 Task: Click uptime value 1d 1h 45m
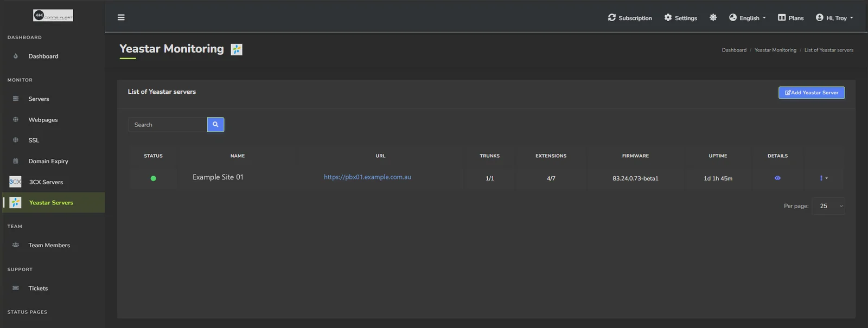(718, 178)
